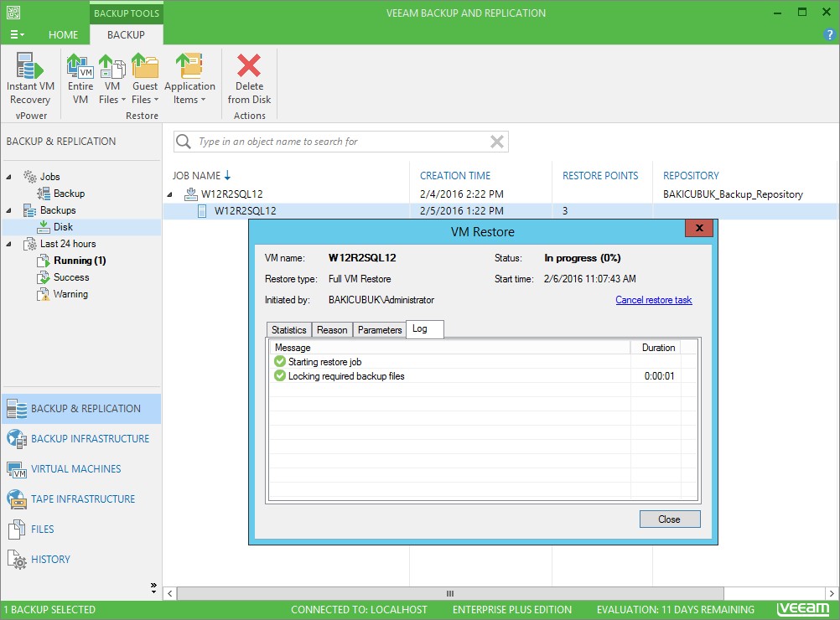Select Disk under Backups
840x620 pixels.
[x=55, y=227]
